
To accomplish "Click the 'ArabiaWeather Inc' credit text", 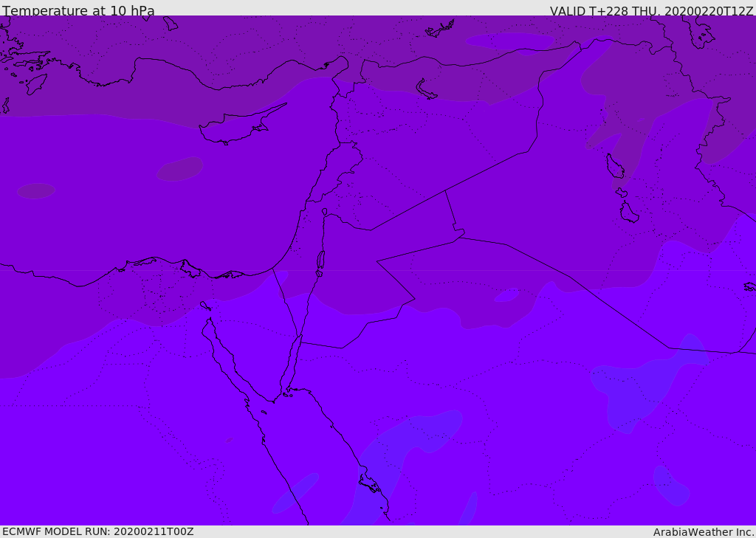I will click(x=704, y=532).
